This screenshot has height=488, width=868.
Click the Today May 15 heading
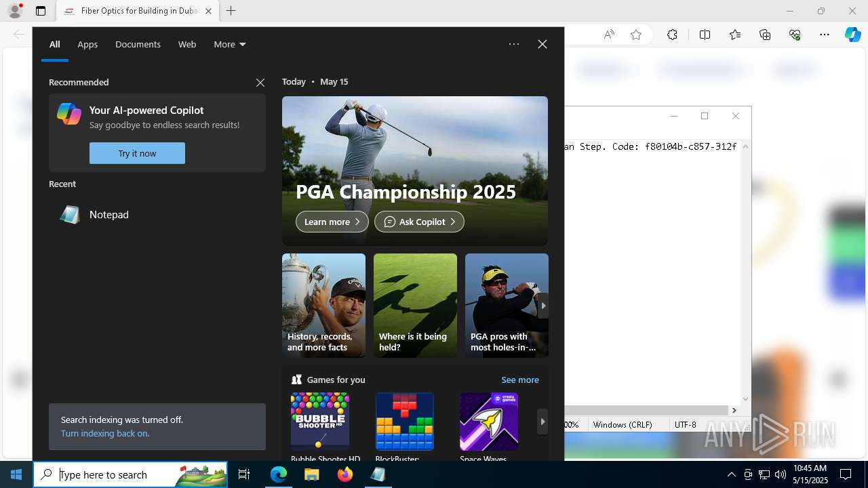click(315, 81)
